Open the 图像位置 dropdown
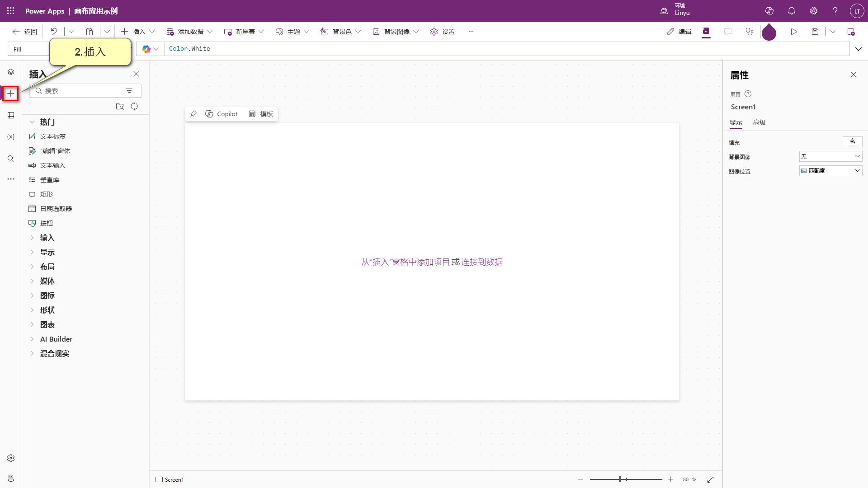The image size is (868, 488). coord(830,171)
